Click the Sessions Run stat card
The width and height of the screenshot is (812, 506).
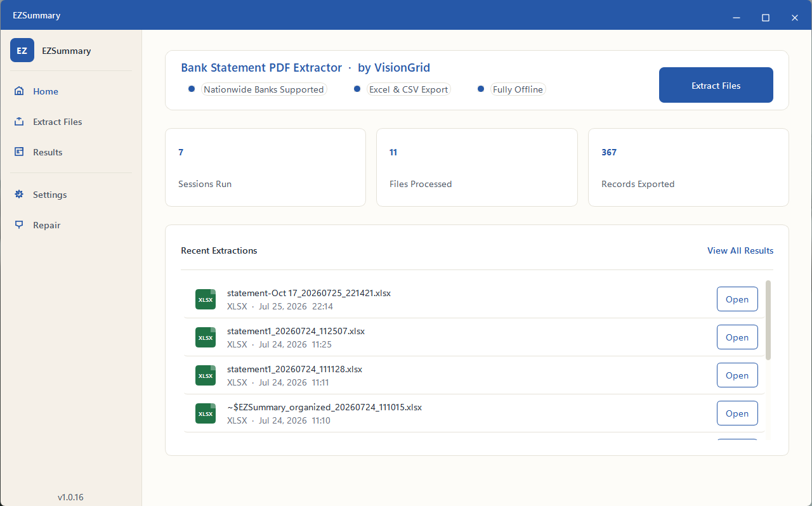(265, 167)
